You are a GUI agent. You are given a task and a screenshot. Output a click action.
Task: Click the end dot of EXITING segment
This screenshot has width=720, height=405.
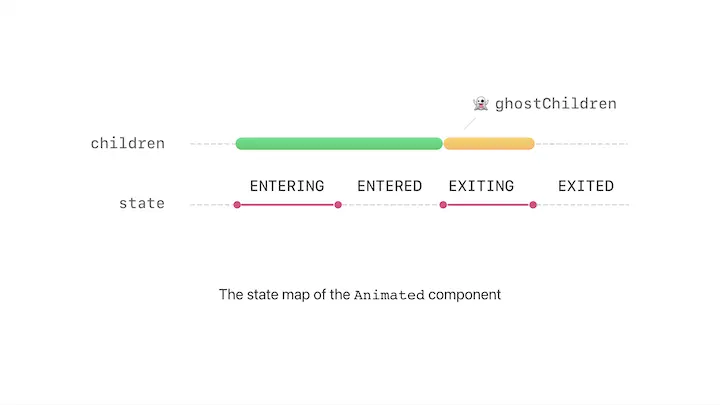533,205
